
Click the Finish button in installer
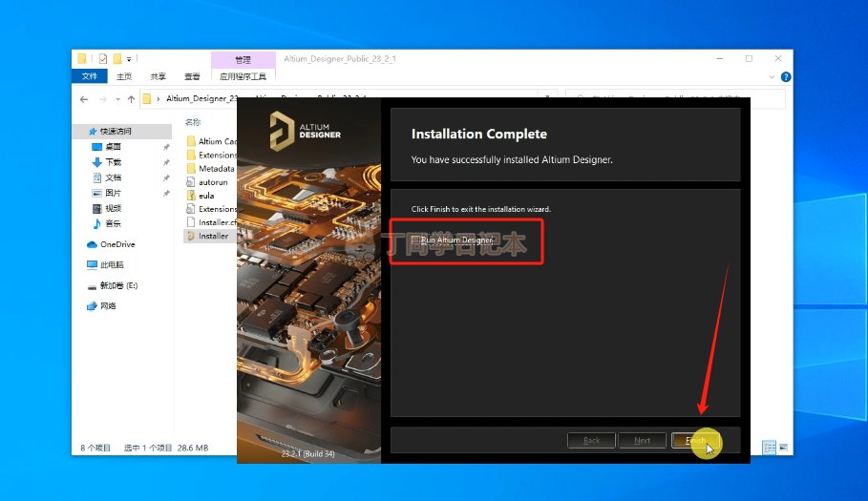[x=695, y=440]
